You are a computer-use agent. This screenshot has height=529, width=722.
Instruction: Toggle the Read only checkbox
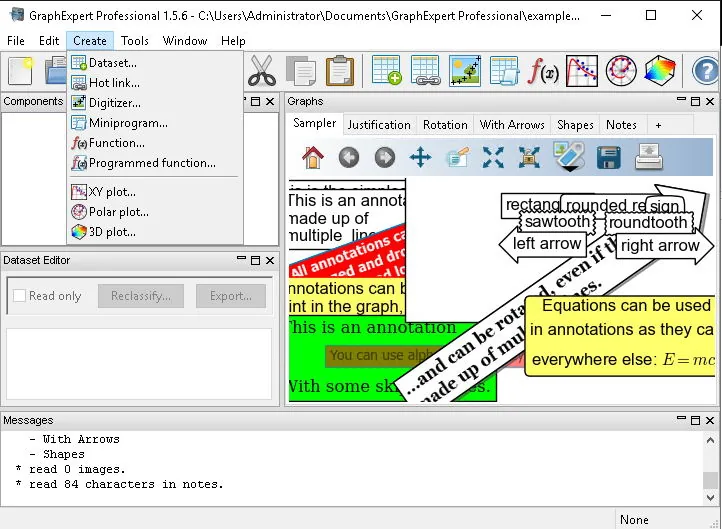pos(19,296)
